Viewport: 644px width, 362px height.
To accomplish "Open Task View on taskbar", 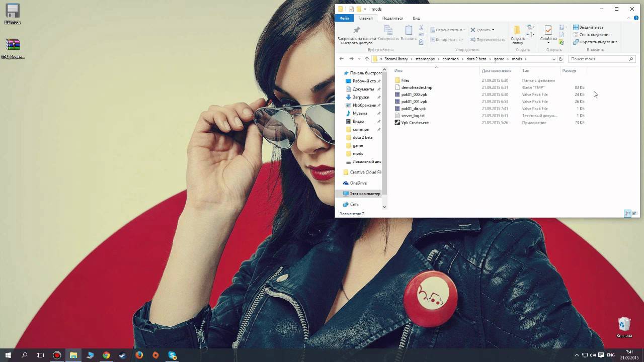I will [40, 355].
